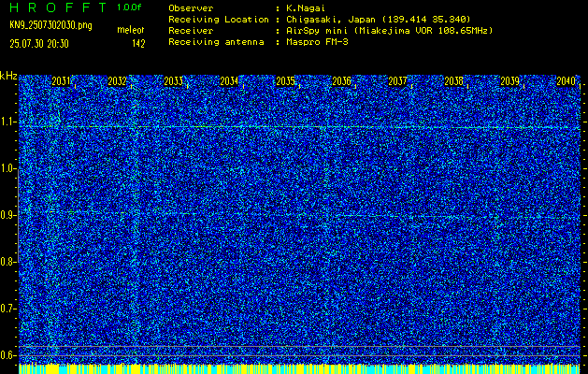The height and width of the screenshot is (374, 588).
Task: Click the 1.1 kHz axis label
Action: coord(8,122)
